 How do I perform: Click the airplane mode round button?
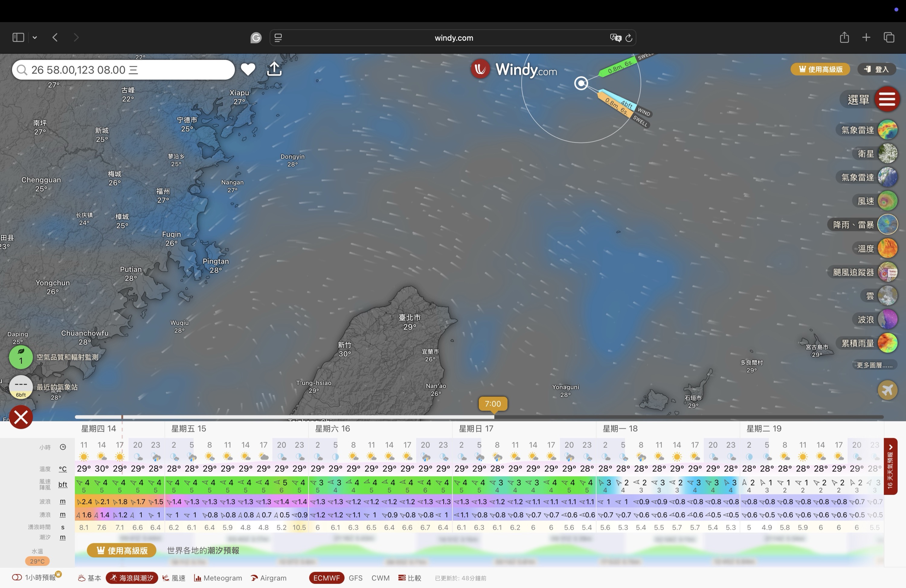[x=887, y=390]
